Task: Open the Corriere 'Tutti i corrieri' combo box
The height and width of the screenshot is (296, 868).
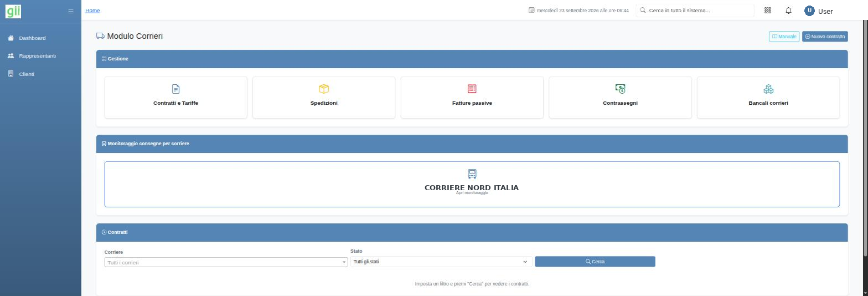Action: (226, 262)
